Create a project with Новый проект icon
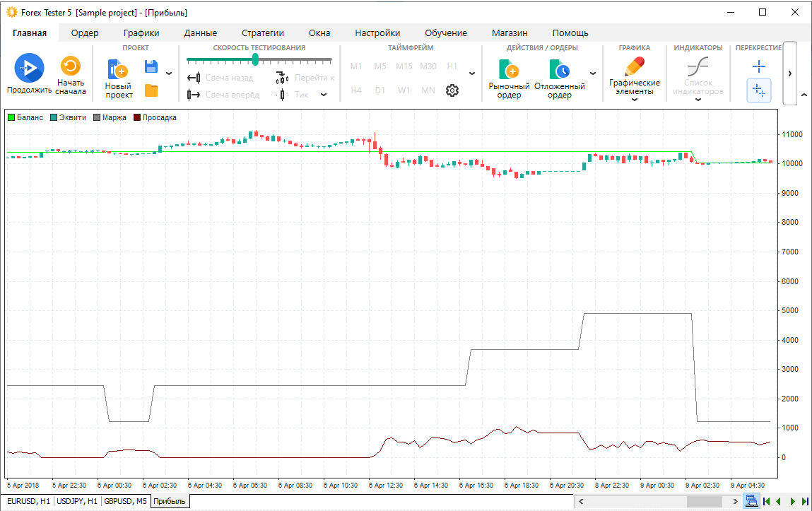This screenshot has height=511, width=812. 118,69
